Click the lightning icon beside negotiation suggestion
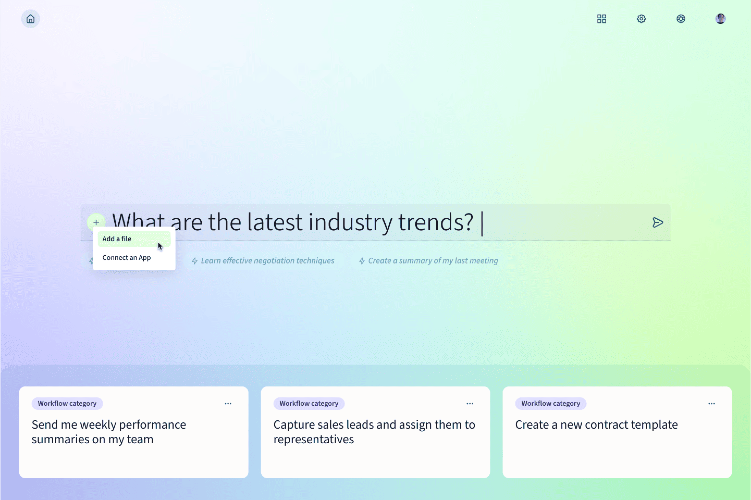The image size is (751, 500). [x=194, y=261]
